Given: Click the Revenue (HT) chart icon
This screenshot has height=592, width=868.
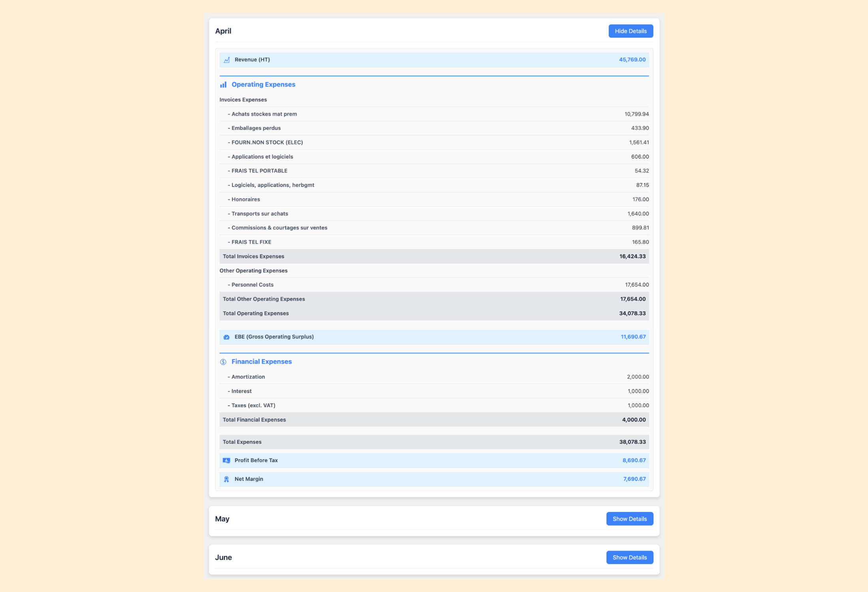Looking at the screenshot, I should (226, 60).
